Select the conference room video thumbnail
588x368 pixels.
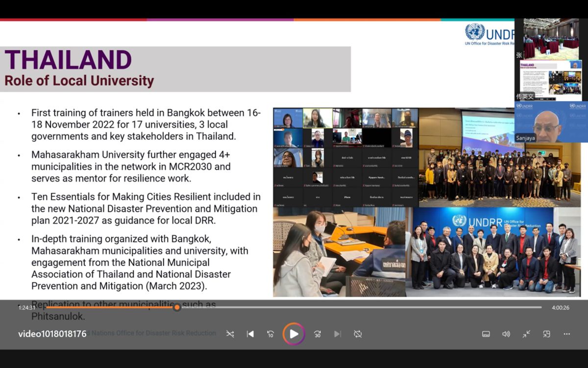[551, 39]
